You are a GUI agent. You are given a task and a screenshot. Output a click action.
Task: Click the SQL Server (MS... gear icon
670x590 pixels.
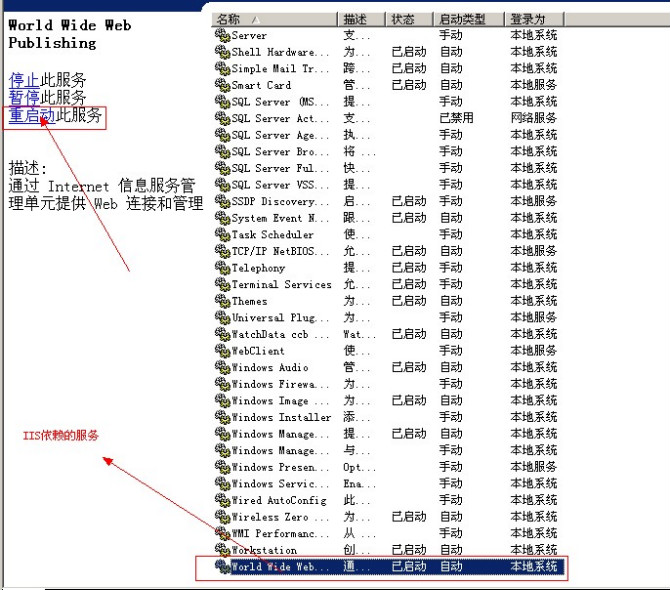point(222,102)
